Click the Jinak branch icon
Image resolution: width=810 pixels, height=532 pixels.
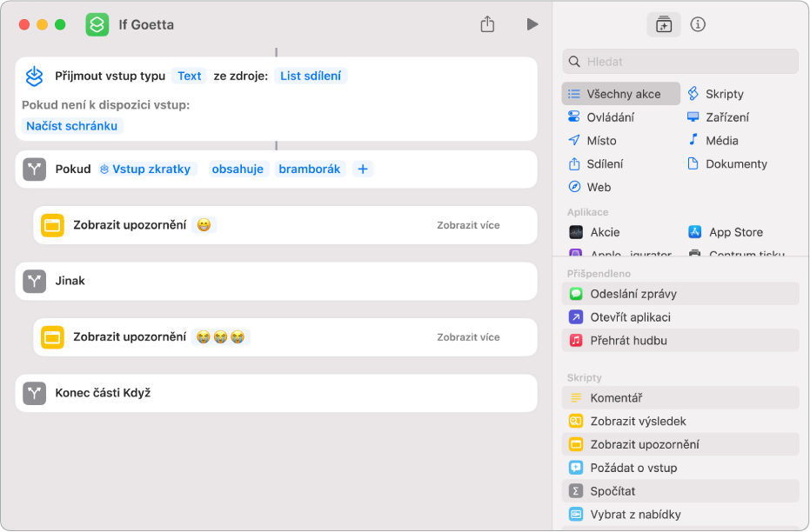tap(34, 282)
